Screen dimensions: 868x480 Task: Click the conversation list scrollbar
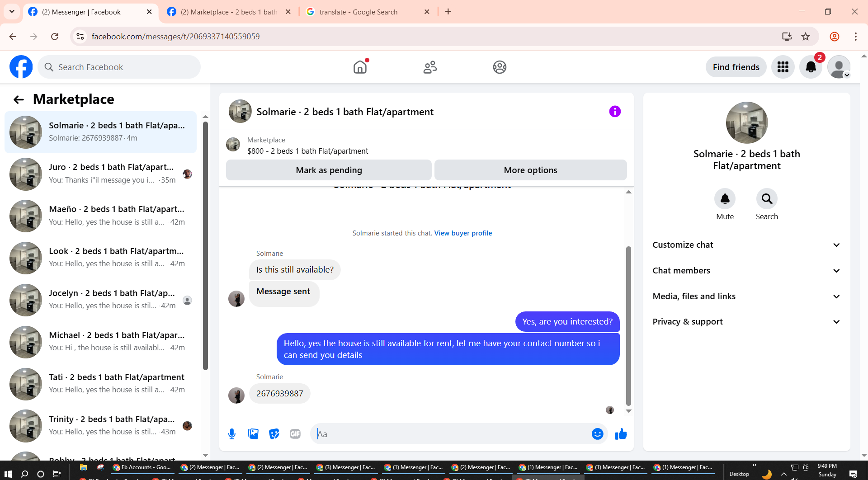pyautogui.click(x=205, y=245)
